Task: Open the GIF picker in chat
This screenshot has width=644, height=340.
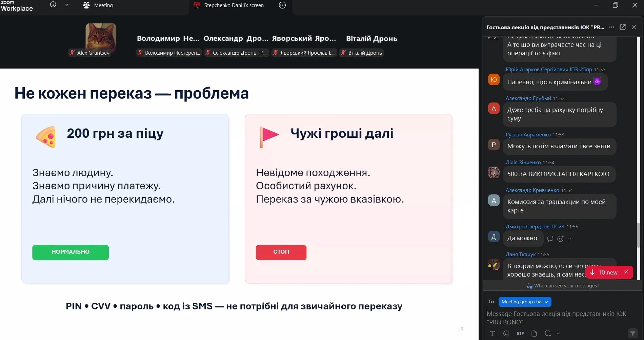Action: coord(520,334)
